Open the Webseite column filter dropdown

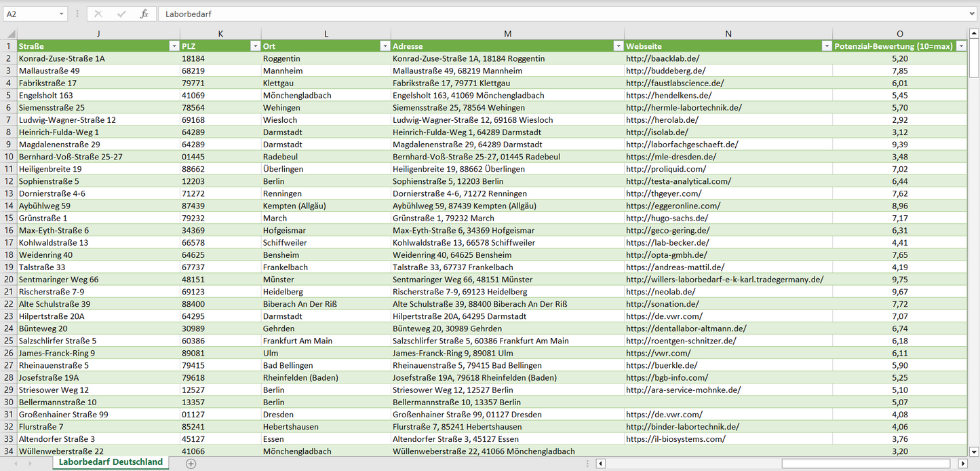pyautogui.click(x=826, y=46)
